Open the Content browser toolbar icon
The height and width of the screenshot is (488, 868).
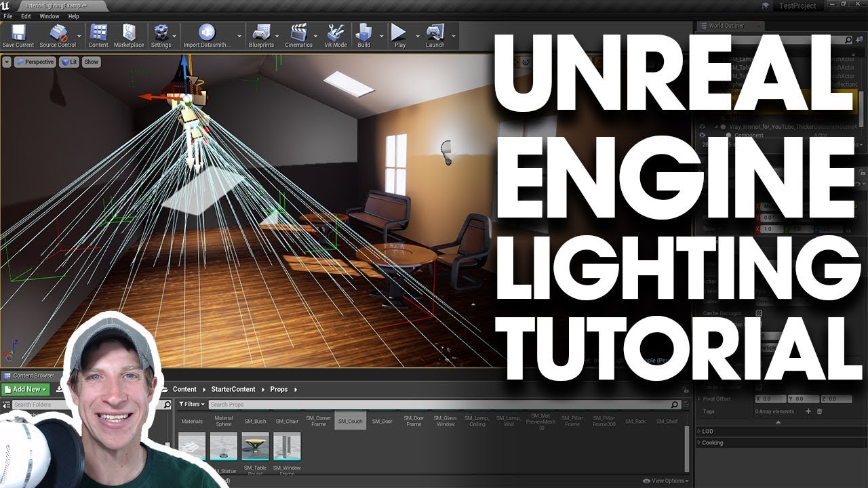(x=98, y=36)
